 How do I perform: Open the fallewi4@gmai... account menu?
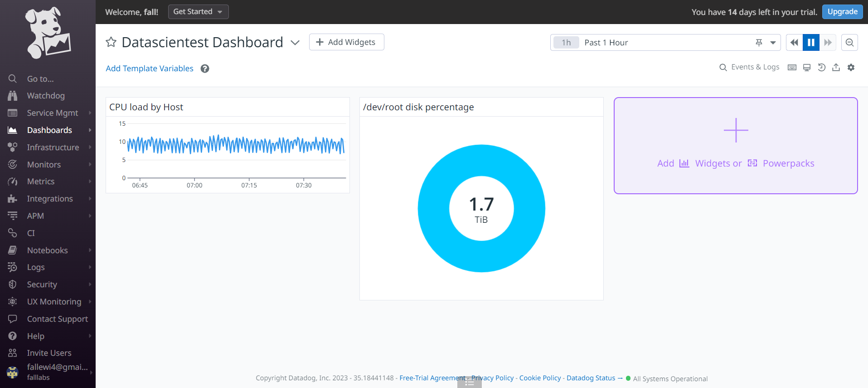click(x=48, y=372)
